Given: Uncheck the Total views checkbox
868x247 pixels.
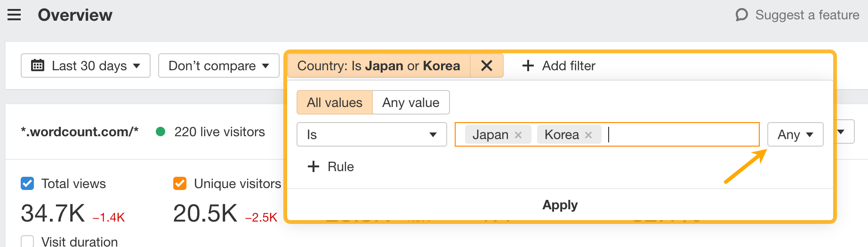Looking at the screenshot, I should (27, 183).
